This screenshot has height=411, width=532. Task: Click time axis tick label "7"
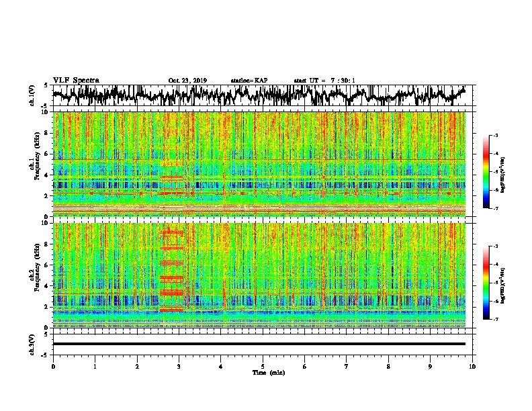tap(347, 367)
